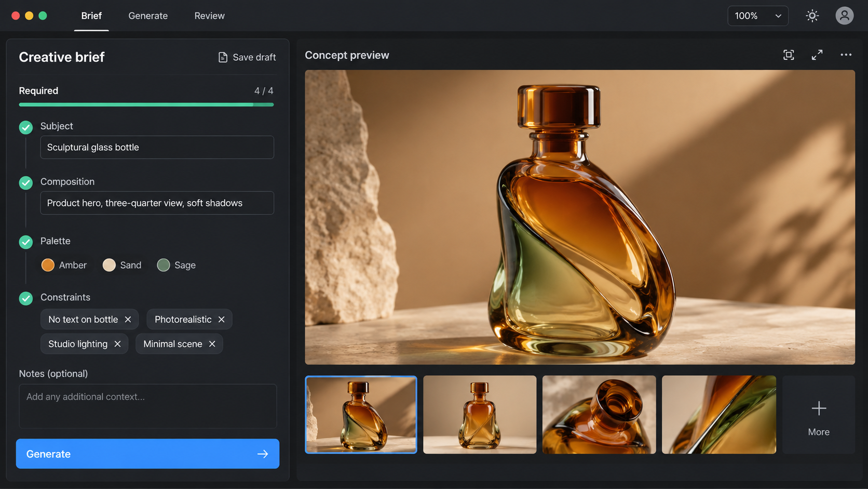This screenshot has height=489, width=868.
Task: Remove 'Studio lighting' constraint tag
Action: 117,344
